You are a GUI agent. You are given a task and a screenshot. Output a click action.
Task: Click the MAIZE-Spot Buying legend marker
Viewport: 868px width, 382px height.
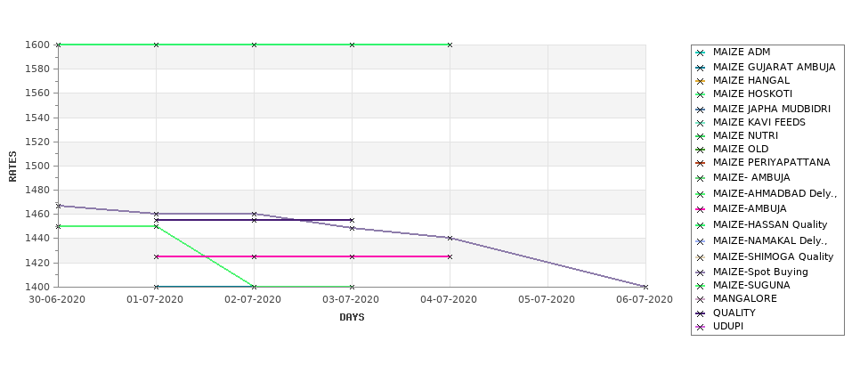tap(701, 273)
